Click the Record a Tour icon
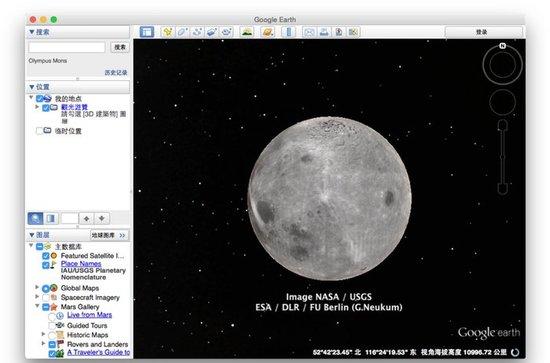 227,32
